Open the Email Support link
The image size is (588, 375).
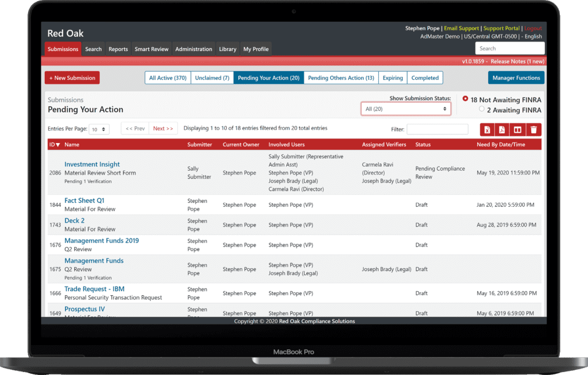461,29
